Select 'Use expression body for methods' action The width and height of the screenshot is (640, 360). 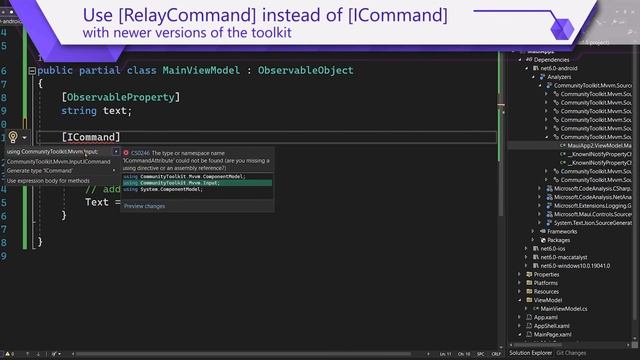pyautogui.click(x=48, y=181)
